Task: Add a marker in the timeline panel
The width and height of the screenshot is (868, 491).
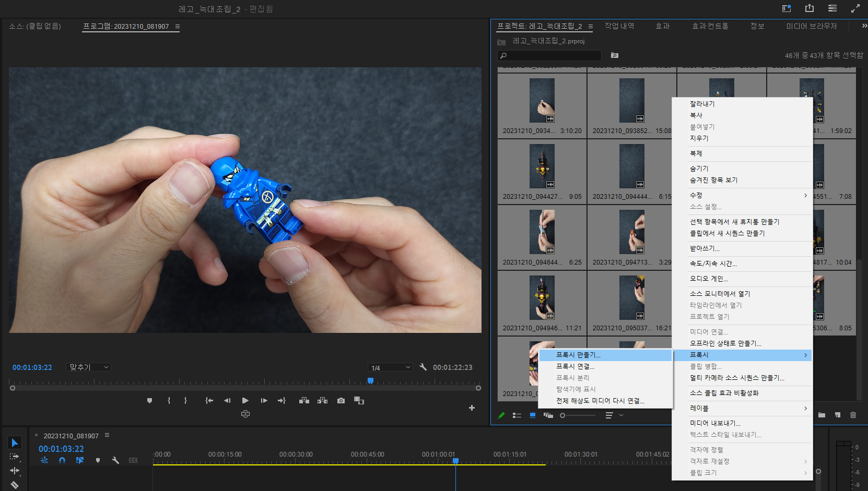Action: (x=98, y=460)
